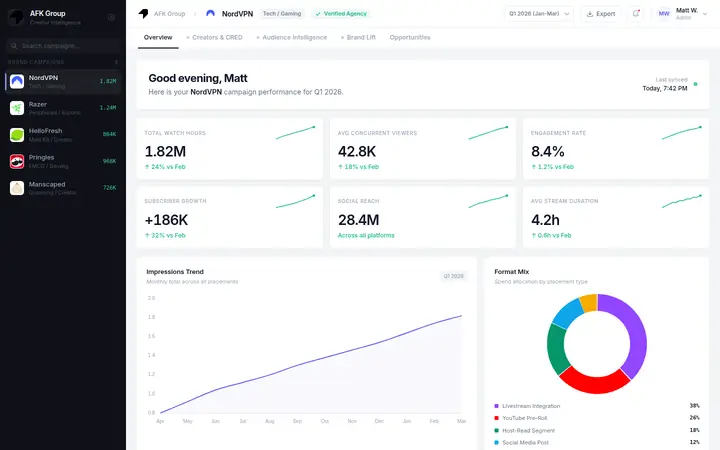
Task: Click the Q1 2026 chip on Impressions Trend
Action: coord(453,276)
